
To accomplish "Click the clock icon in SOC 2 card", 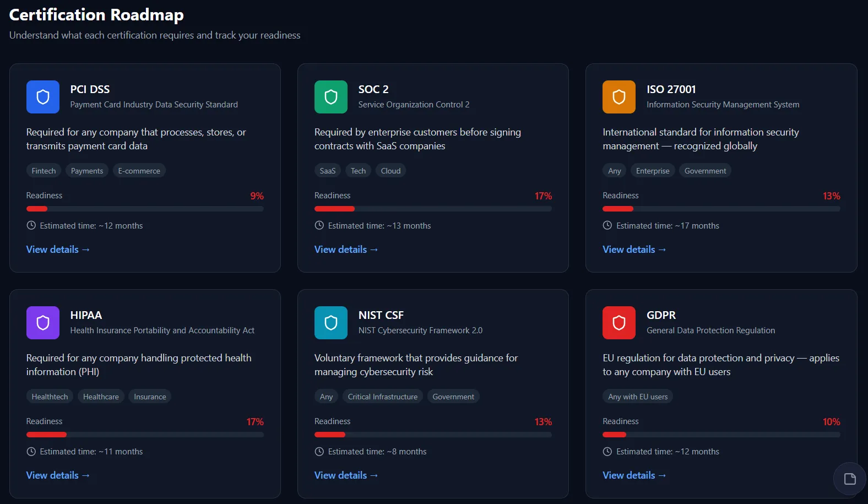I will click(319, 225).
